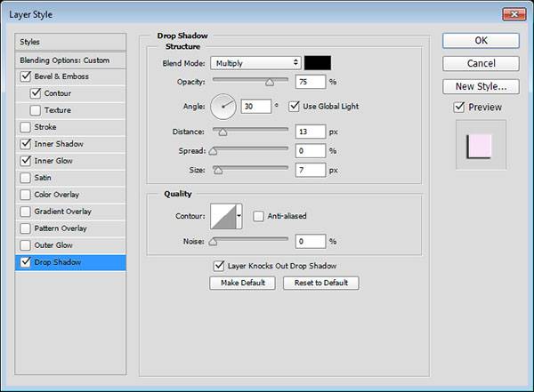Click the style preview swatch thumbnail

(480, 145)
